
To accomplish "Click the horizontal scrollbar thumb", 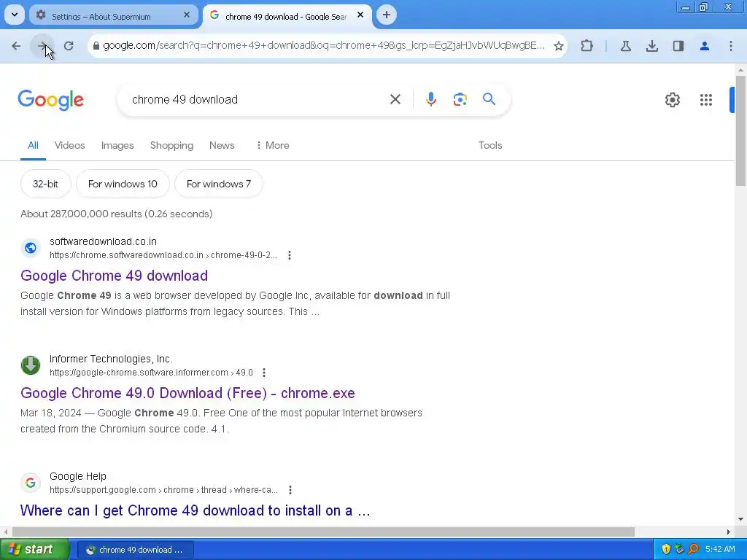I will [323, 532].
